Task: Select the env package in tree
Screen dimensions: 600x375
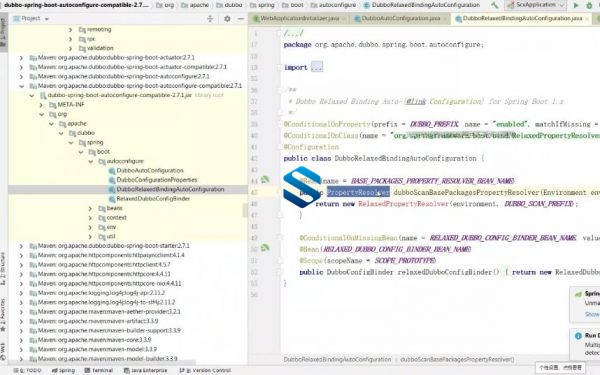Action: point(111,227)
